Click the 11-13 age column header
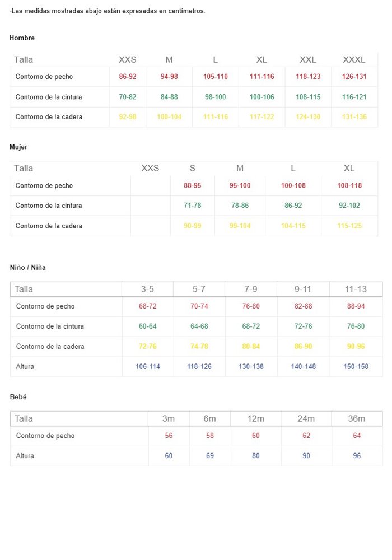Viewport: 392px width, 560px height. [x=356, y=289]
